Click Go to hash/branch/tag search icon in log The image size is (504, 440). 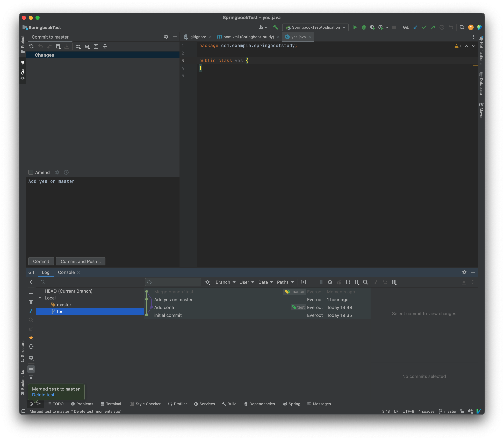[x=365, y=282]
